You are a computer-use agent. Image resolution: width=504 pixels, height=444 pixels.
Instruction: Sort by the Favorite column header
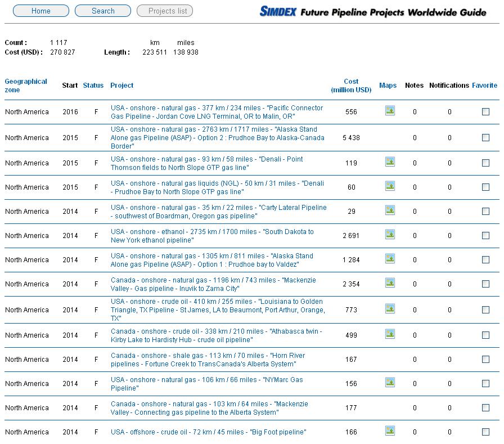click(484, 86)
